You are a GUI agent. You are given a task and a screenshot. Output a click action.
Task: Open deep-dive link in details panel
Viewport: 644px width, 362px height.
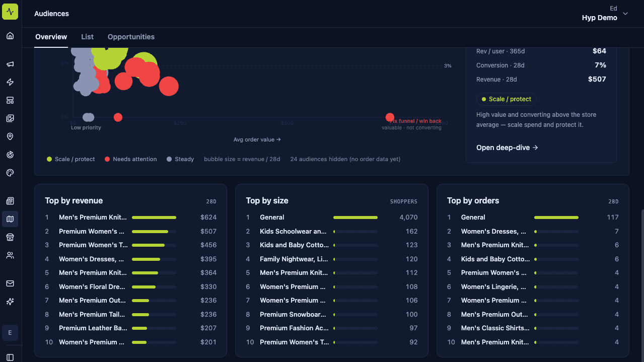click(x=507, y=148)
